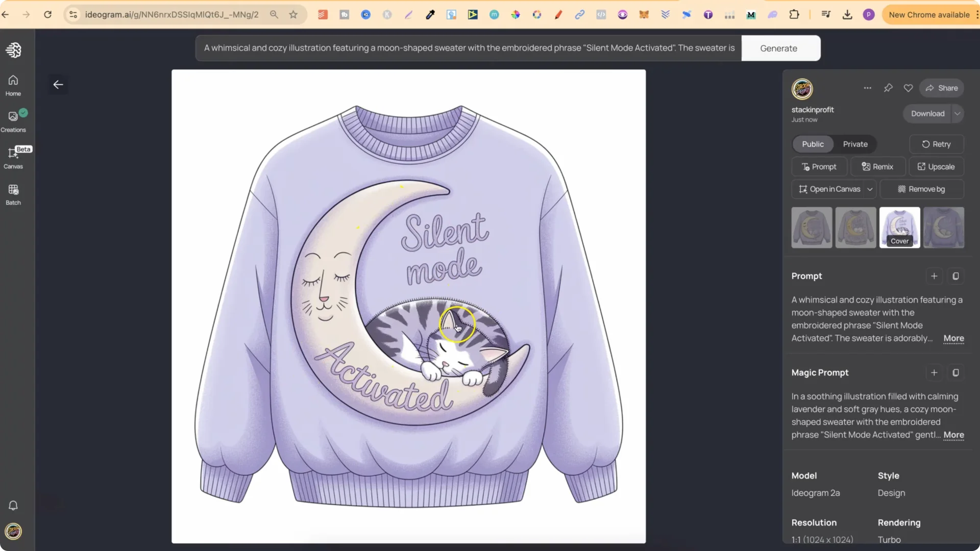Set image visibility to Private

[x=855, y=144]
